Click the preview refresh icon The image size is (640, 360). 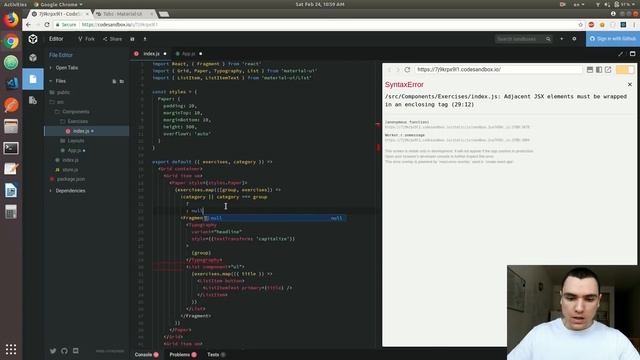tap(407, 70)
